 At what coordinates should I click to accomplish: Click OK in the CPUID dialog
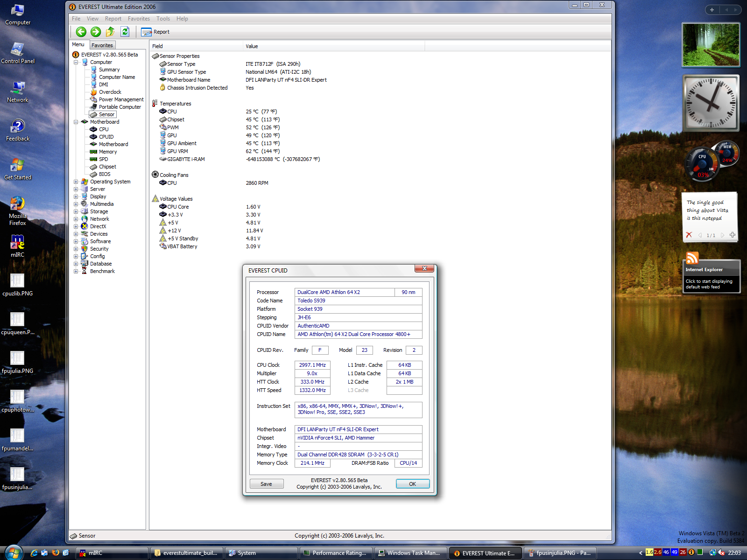[413, 484]
